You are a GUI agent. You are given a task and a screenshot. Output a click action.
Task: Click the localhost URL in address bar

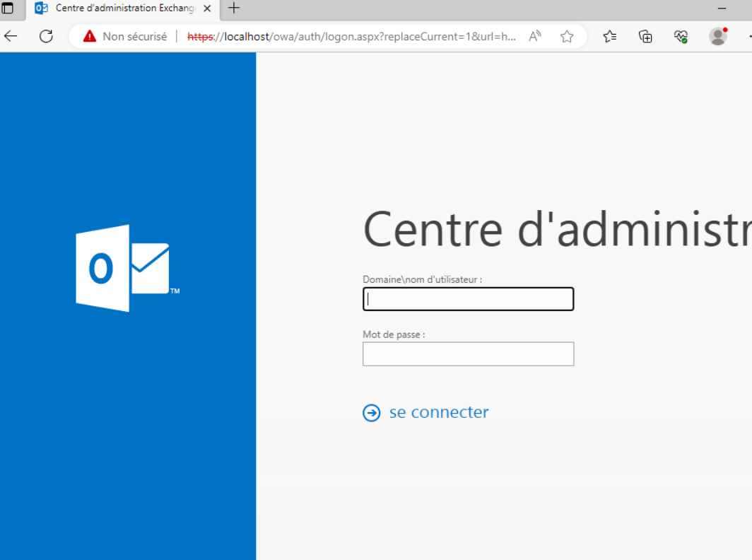tap(351, 37)
